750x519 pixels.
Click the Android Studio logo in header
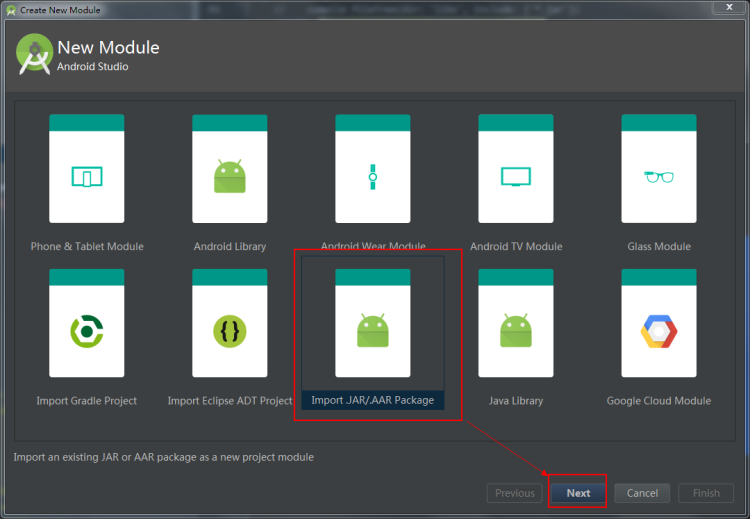pos(34,54)
